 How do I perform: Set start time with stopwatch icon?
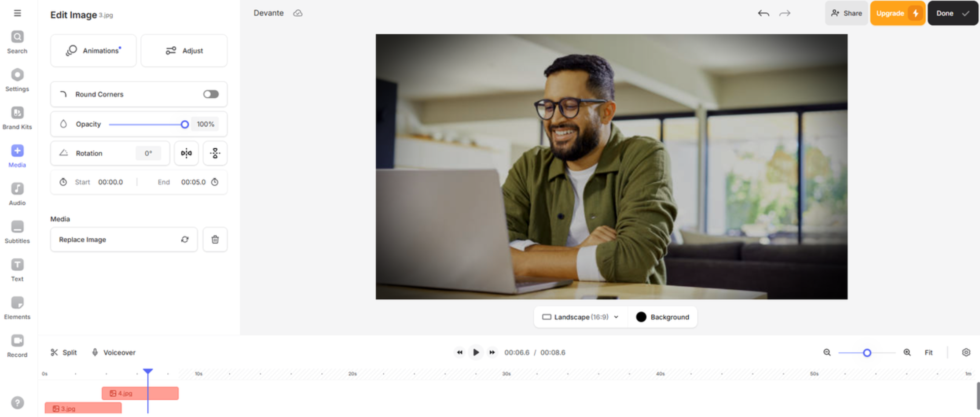[63, 182]
